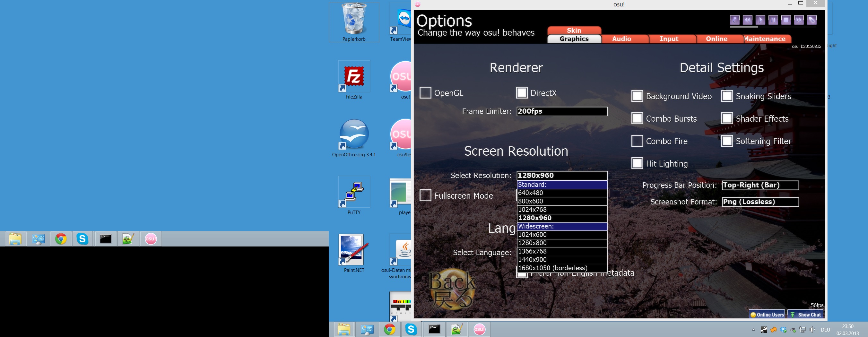Click File Explorer on the right monitor's taskbar
Image resolution: width=868 pixels, height=337 pixels.
tap(344, 329)
